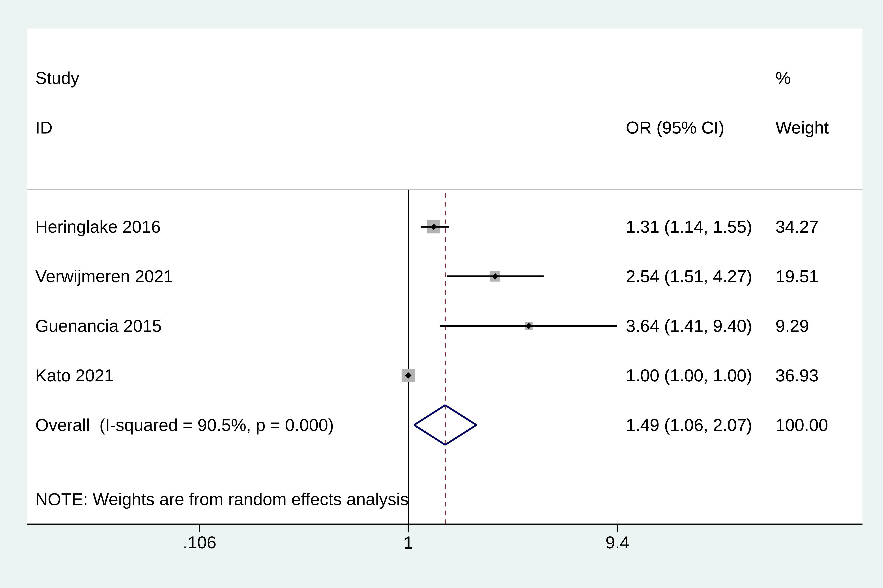Click the axis tick label 1
The height and width of the screenshot is (588, 883).
tap(408, 543)
